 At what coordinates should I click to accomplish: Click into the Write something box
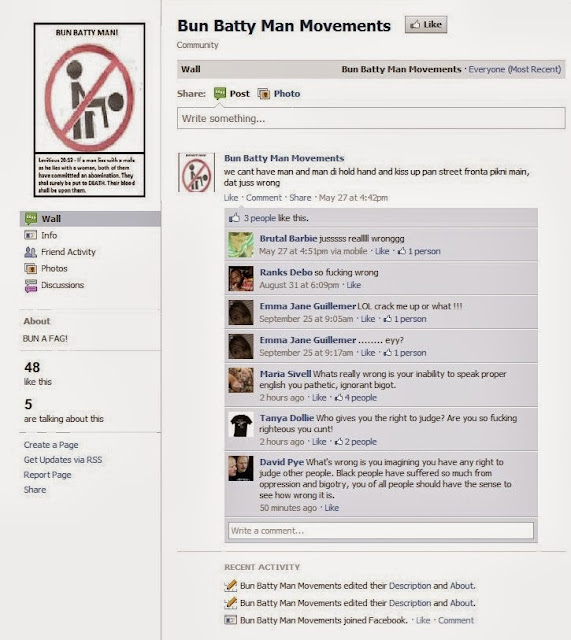(371, 118)
